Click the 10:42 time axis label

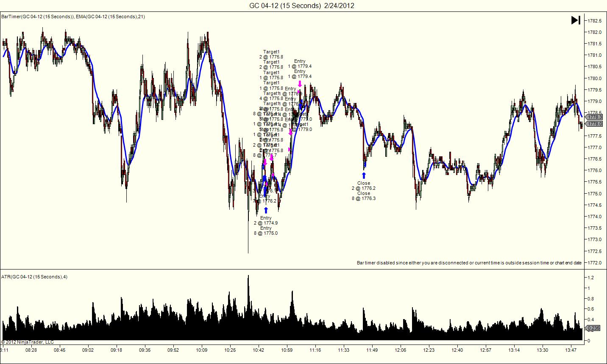259,350
